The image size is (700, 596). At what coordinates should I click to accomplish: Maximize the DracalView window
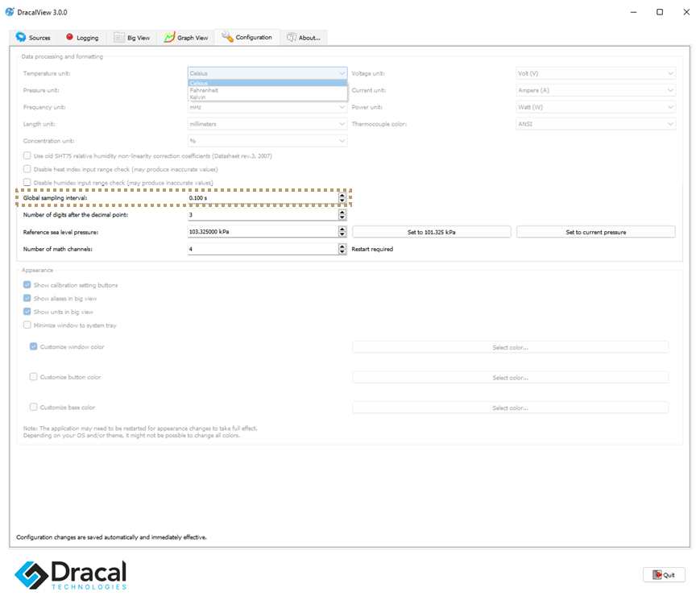click(x=660, y=12)
